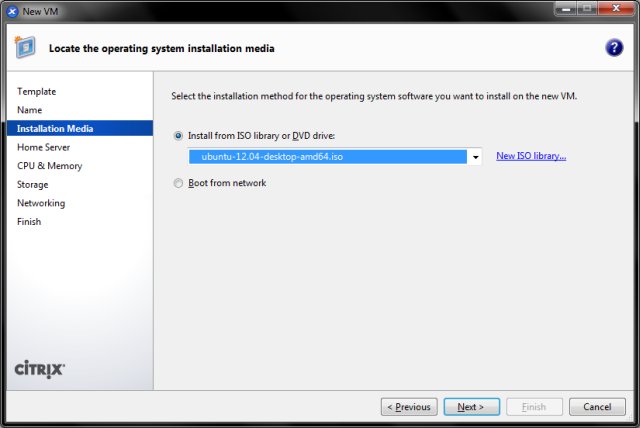Open the CPU & Memory step
This screenshot has height=428, width=640.
pyautogui.click(x=49, y=166)
